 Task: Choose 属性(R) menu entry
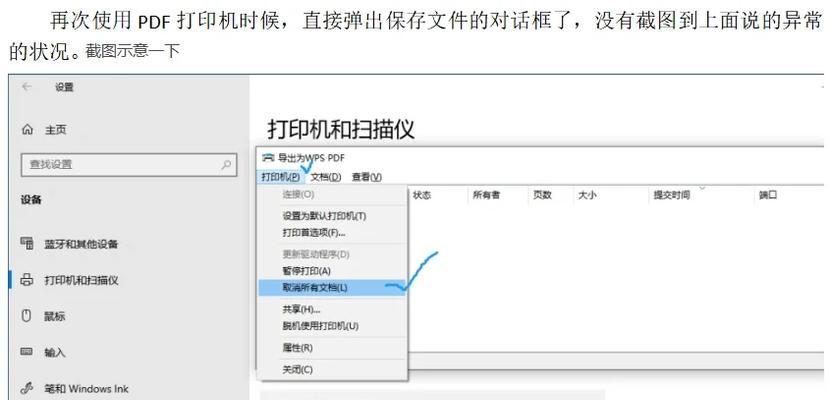click(297, 348)
